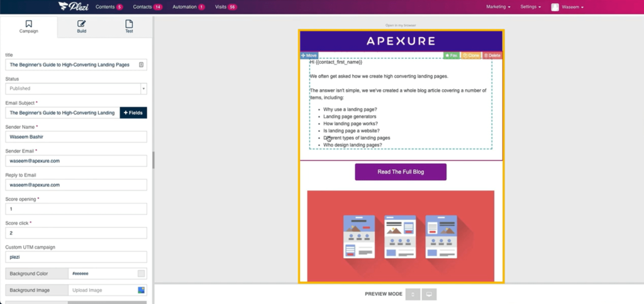
Task: Click the 'Landing page generators' bullet
Action: 350,117
